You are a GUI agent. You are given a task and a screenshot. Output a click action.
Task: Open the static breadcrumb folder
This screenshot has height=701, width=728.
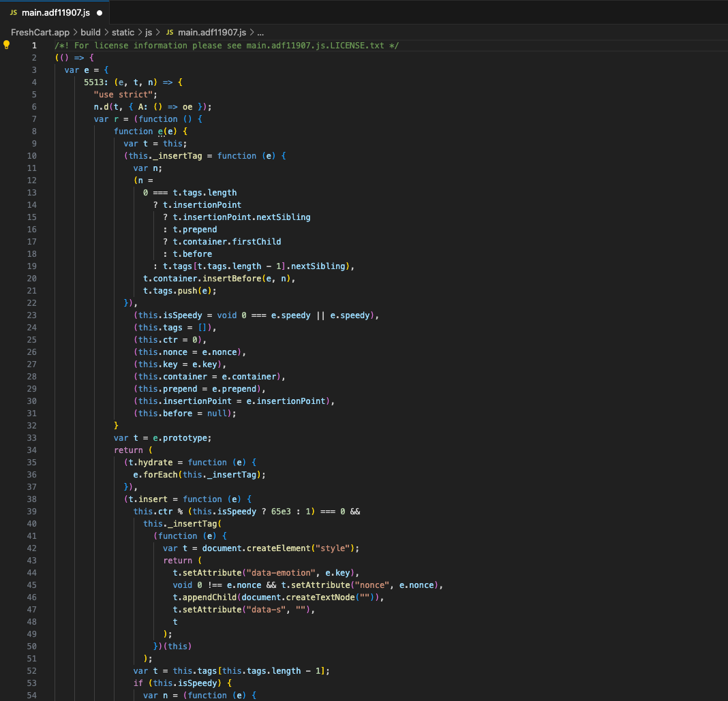[123, 33]
